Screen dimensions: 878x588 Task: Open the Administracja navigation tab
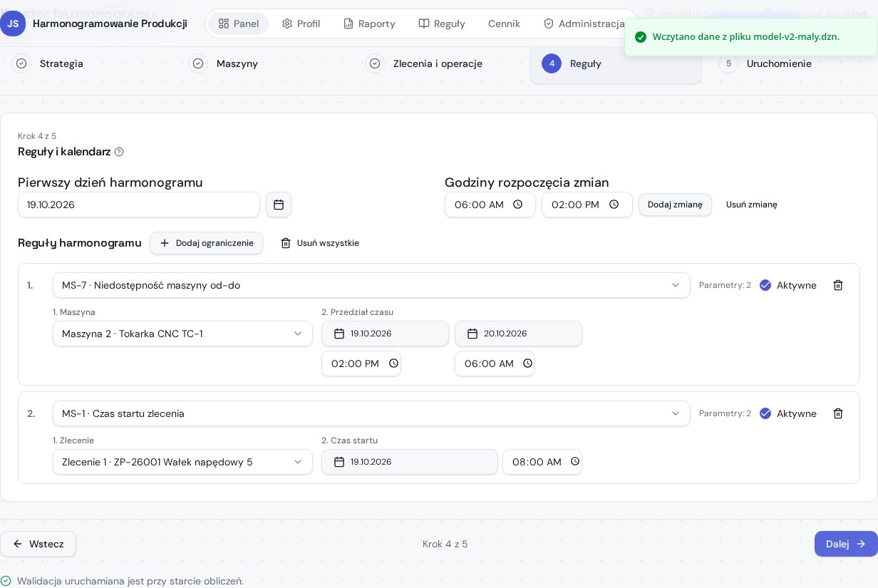click(x=584, y=24)
